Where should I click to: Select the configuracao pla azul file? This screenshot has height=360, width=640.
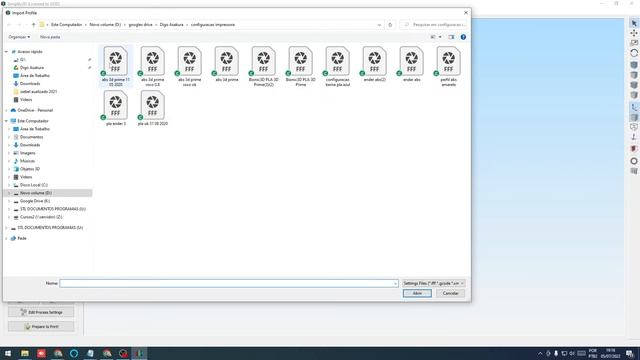338,66
